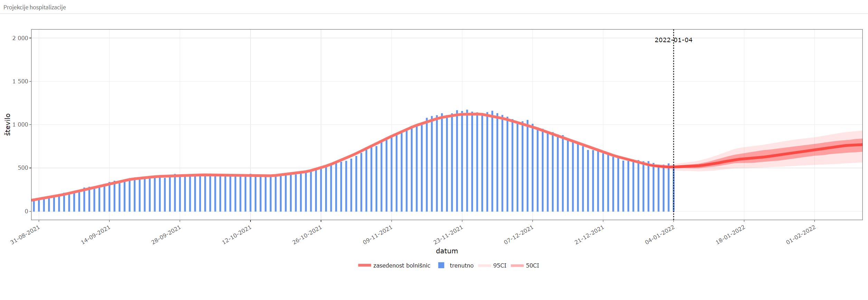Click the 2 000 y-axis tick label
The image size is (868, 300).
pyautogui.click(x=20, y=38)
